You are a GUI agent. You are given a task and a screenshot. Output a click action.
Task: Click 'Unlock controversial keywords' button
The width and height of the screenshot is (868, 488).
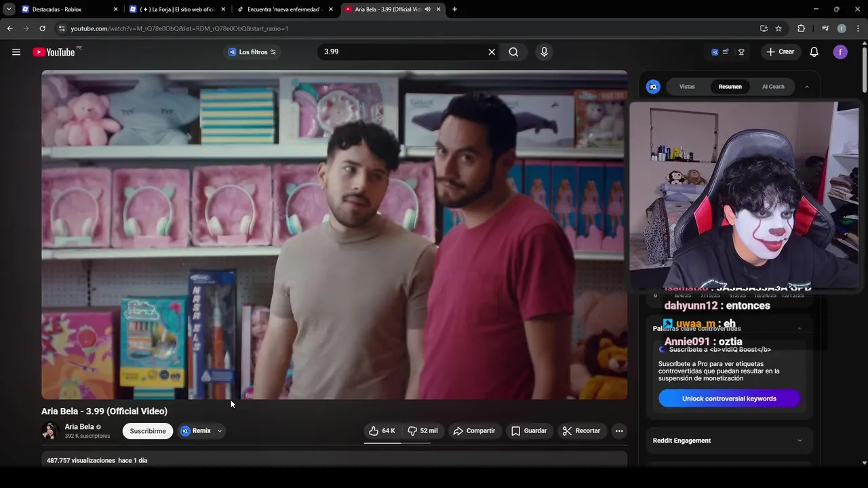pos(729,399)
